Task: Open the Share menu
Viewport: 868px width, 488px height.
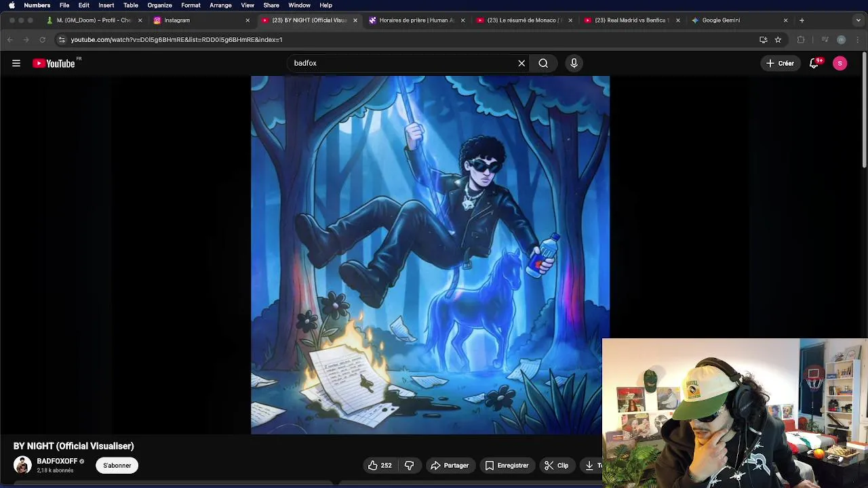Action: (x=271, y=5)
